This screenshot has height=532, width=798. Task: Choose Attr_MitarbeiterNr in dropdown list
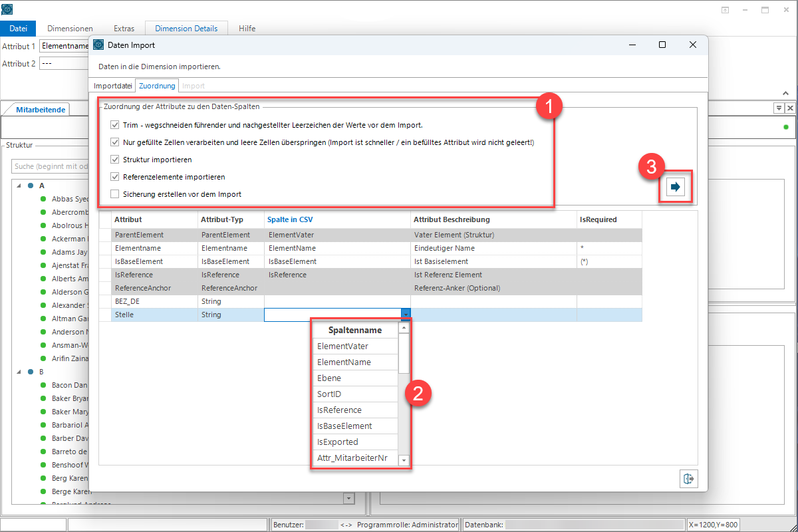355,458
